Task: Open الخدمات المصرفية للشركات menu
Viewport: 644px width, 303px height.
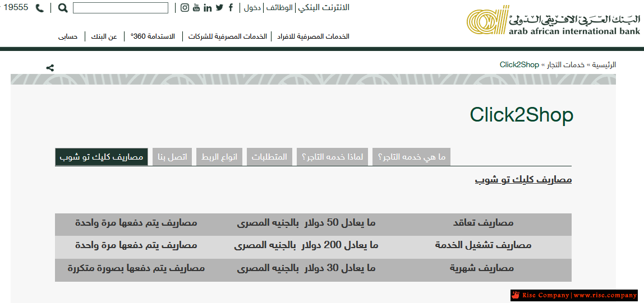Action: (228, 36)
